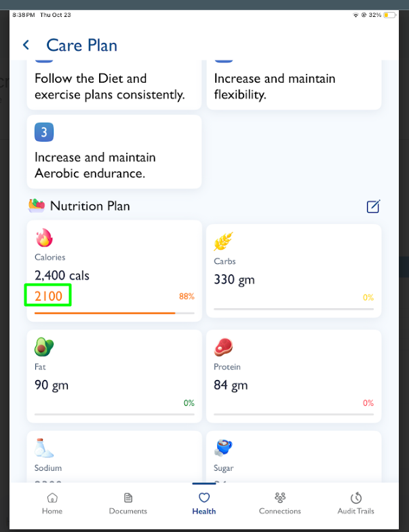This screenshot has width=409, height=532.
Task: Select the Protein meat icon
Action: (x=224, y=347)
